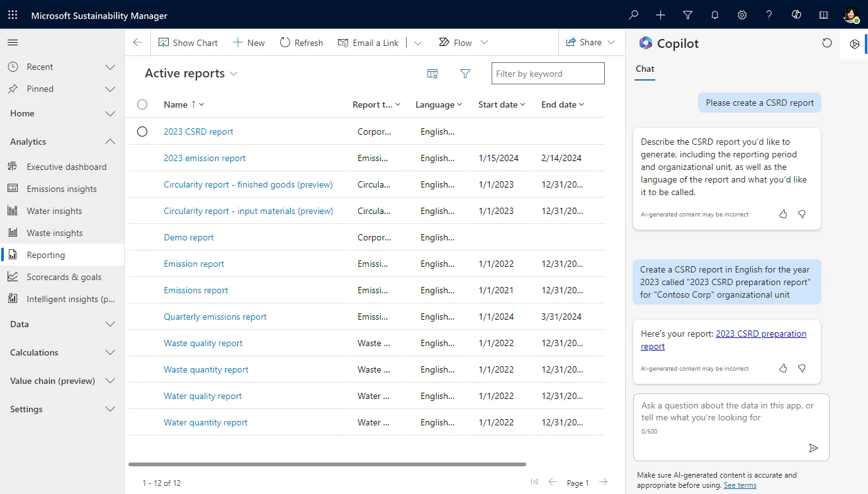The height and width of the screenshot is (494, 868).
Task: Open the Active reports view selector
Action: coord(234,73)
